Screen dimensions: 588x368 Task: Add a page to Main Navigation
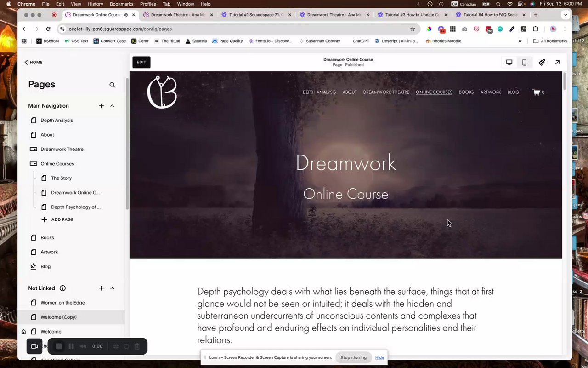tap(101, 106)
